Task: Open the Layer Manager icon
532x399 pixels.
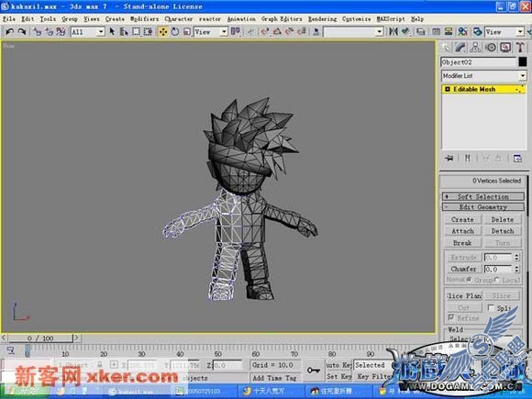Action: (421, 32)
